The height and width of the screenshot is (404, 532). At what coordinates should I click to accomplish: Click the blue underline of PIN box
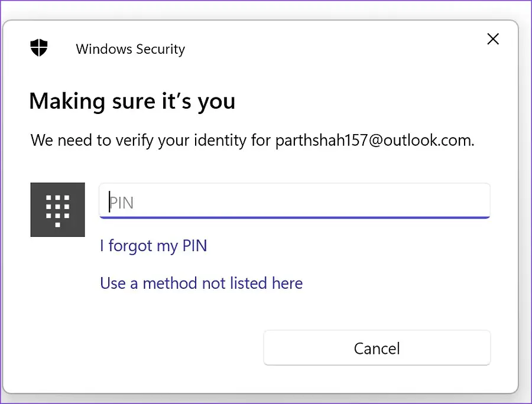[x=294, y=217]
